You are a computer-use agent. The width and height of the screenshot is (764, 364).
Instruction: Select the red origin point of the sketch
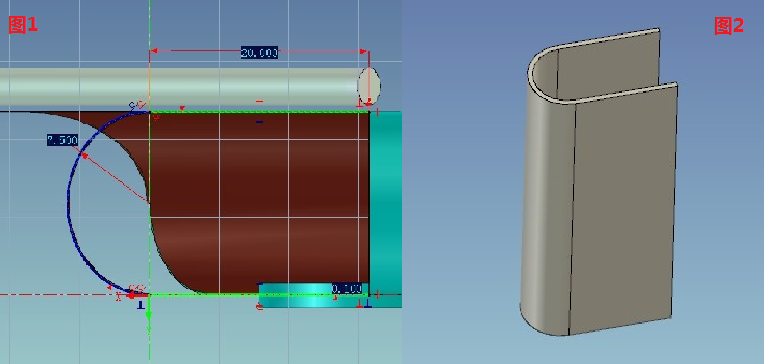point(131,294)
